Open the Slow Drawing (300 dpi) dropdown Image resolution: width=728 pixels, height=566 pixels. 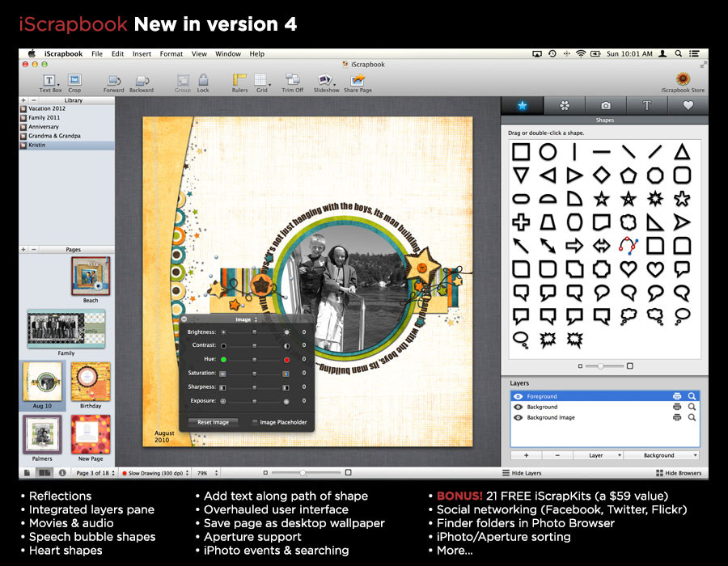click(x=155, y=473)
